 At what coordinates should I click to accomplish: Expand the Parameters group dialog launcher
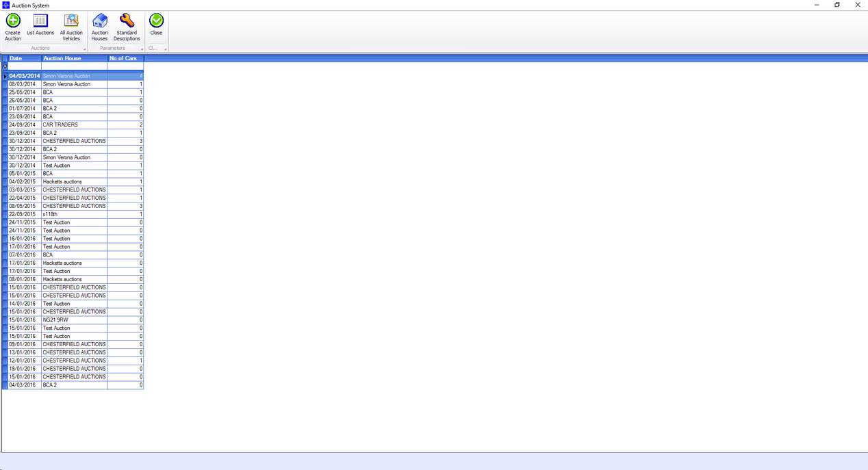(x=142, y=49)
